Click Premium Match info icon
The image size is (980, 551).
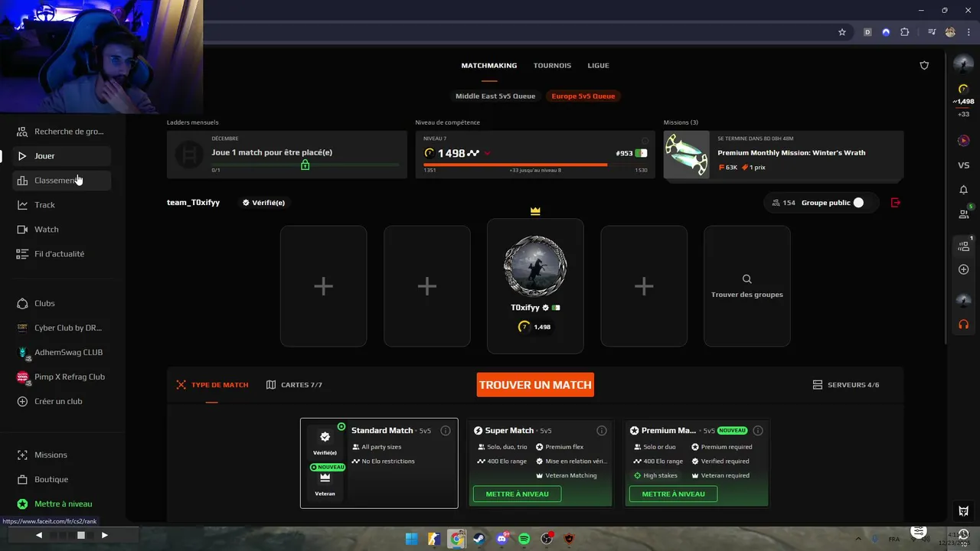click(758, 431)
